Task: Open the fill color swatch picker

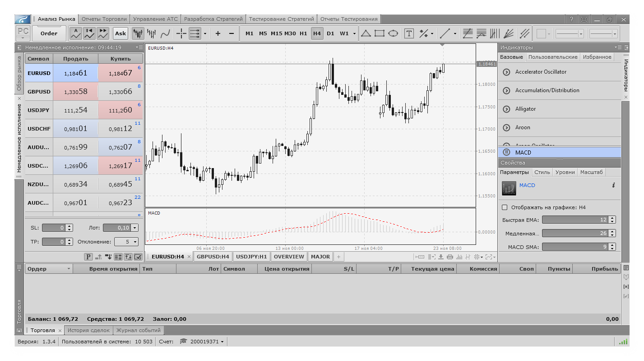Action: click(x=541, y=33)
